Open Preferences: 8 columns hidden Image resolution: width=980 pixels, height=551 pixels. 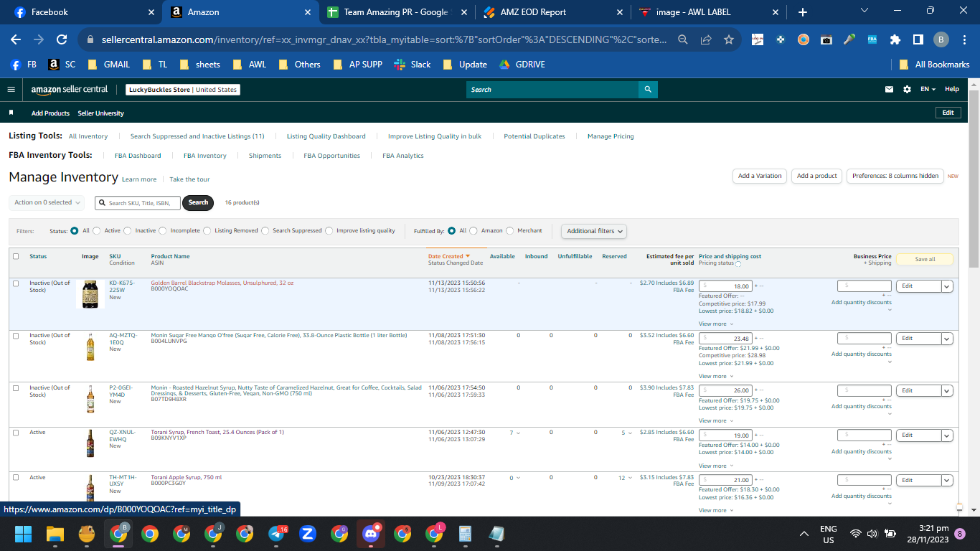pyautogui.click(x=895, y=176)
